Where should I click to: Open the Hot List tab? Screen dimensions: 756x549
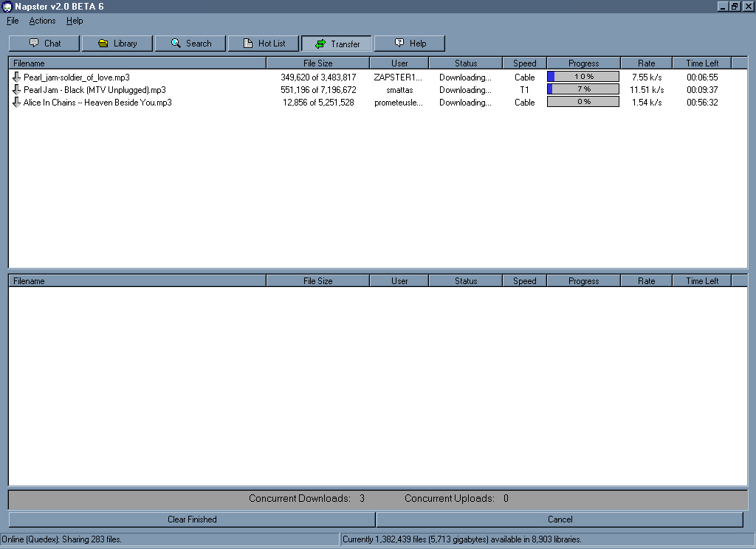point(264,44)
